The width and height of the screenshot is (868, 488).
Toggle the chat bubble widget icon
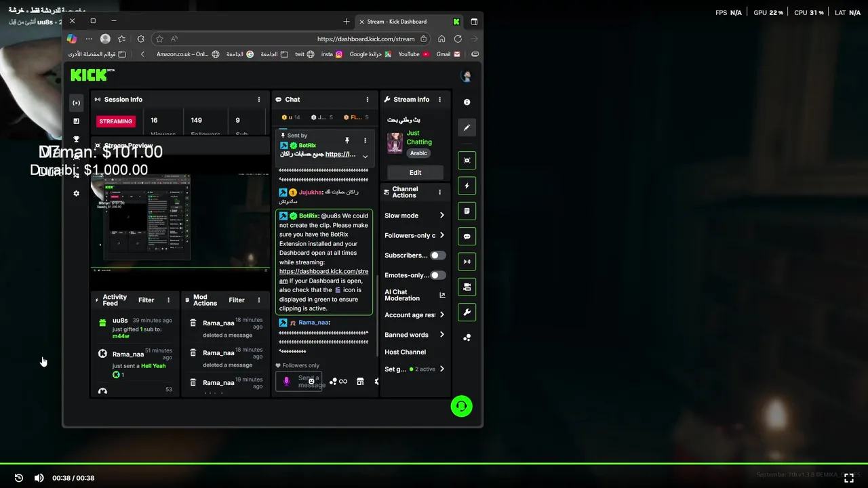tap(467, 237)
